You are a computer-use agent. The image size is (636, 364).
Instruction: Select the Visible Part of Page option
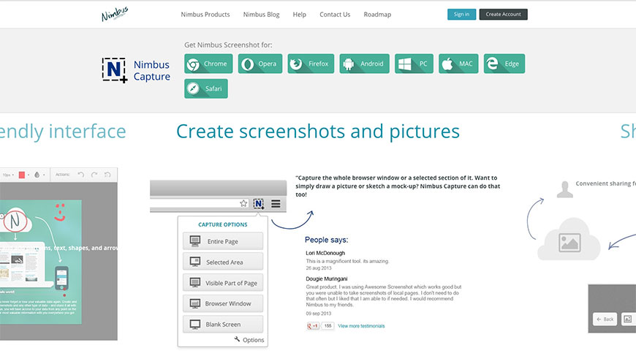[222, 283]
